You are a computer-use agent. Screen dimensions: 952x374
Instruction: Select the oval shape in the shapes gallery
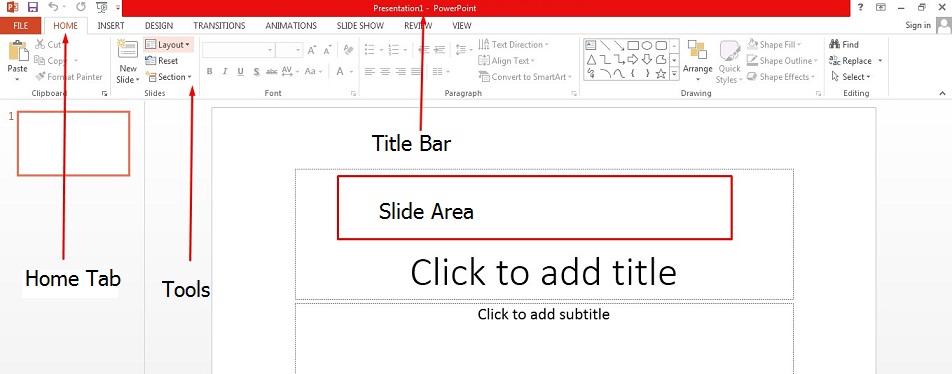click(x=647, y=46)
